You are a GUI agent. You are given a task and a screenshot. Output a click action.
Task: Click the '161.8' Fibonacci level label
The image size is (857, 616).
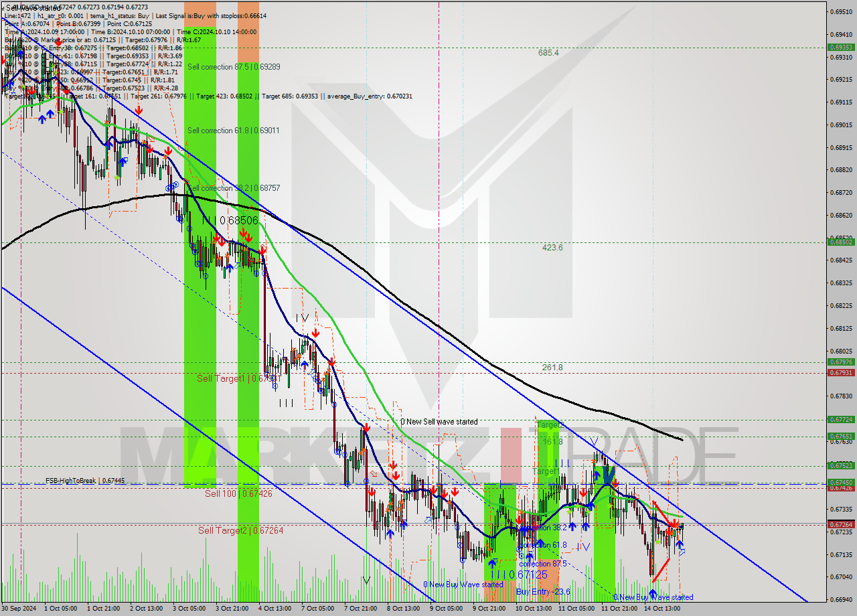pos(552,442)
